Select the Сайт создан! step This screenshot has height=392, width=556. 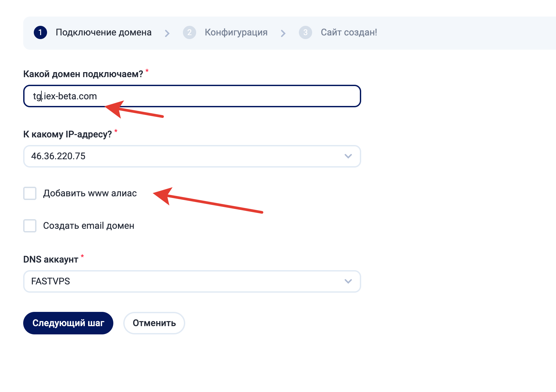(x=349, y=32)
